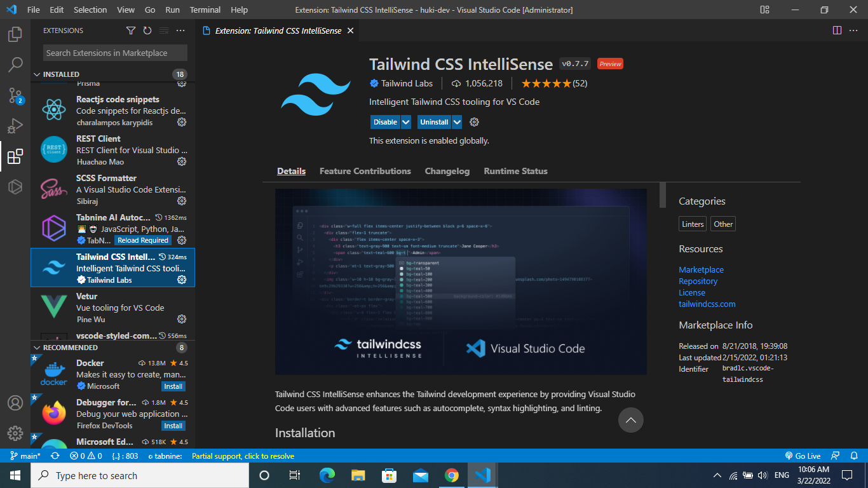Screen dimensions: 868x488
Task: Click the scroll-to-top arrow button
Action: (631, 420)
